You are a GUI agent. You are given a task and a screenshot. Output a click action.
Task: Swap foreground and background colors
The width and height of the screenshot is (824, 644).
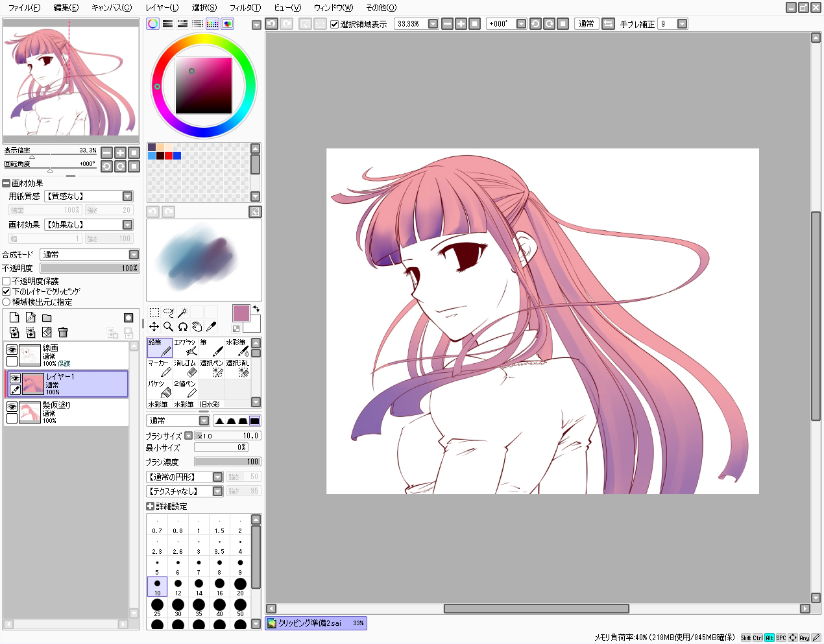pos(256,309)
